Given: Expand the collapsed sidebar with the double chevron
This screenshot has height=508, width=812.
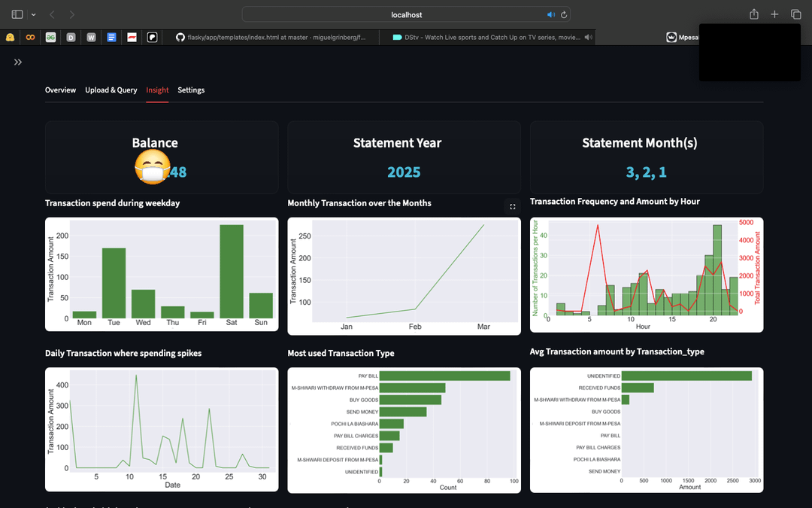Looking at the screenshot, I should 18,62.
